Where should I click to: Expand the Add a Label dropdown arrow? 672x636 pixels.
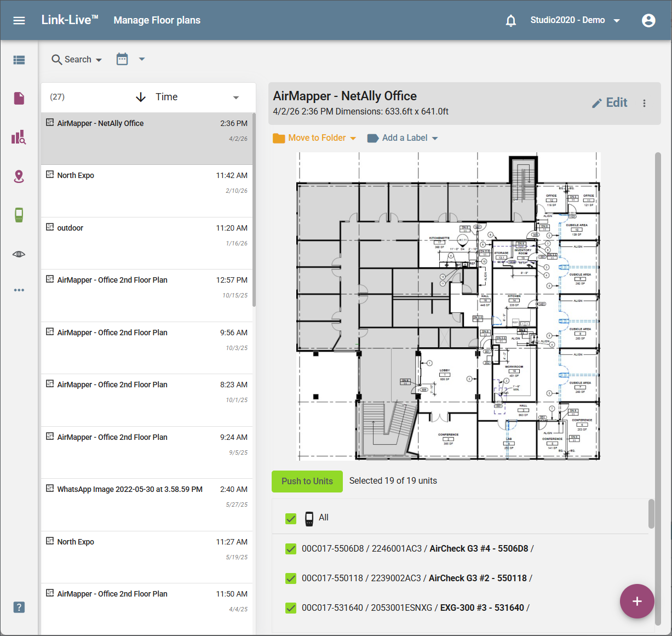coord(435,139)
